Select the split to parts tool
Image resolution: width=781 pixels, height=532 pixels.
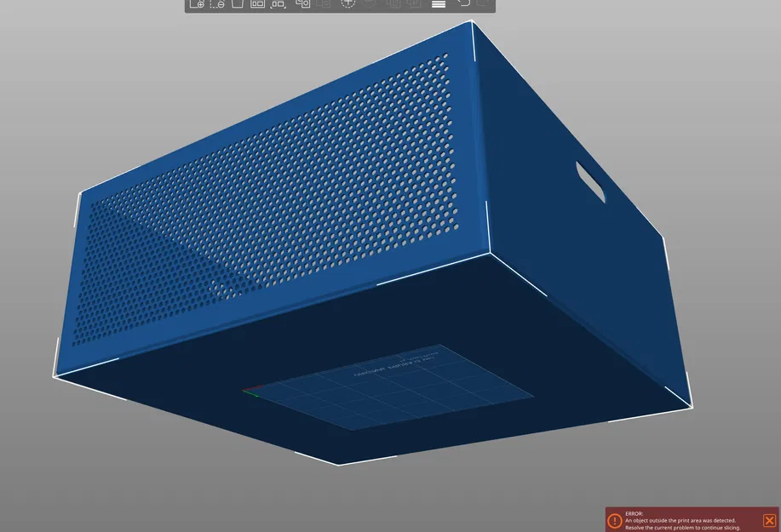pyautogui.click(x=416, y=4)
